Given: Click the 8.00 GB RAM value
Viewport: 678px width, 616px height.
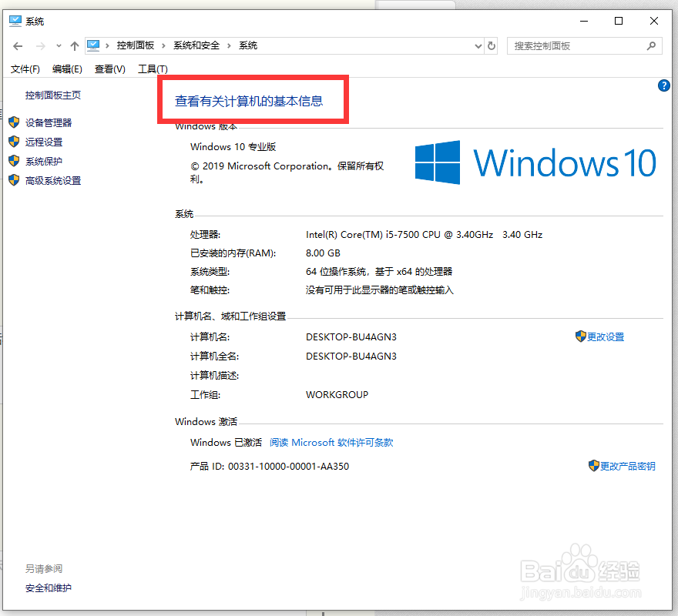Looking at the screenshot, I should tap(323, 253).
